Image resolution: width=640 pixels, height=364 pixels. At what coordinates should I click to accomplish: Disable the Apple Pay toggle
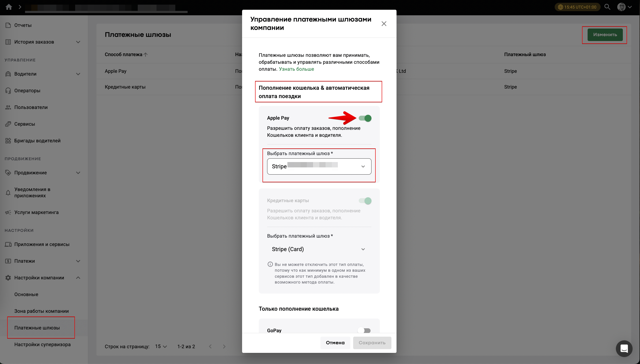coord(365,118)
